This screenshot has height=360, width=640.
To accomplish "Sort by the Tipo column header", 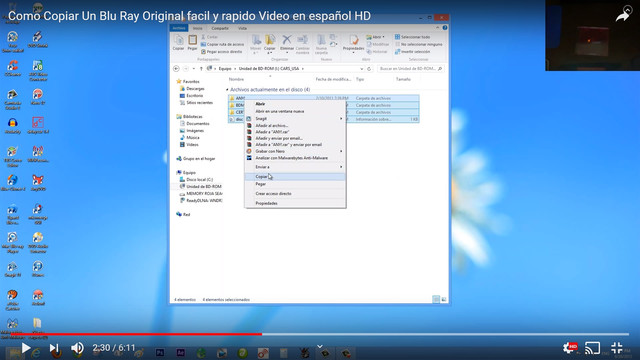I will pos(360,79).
